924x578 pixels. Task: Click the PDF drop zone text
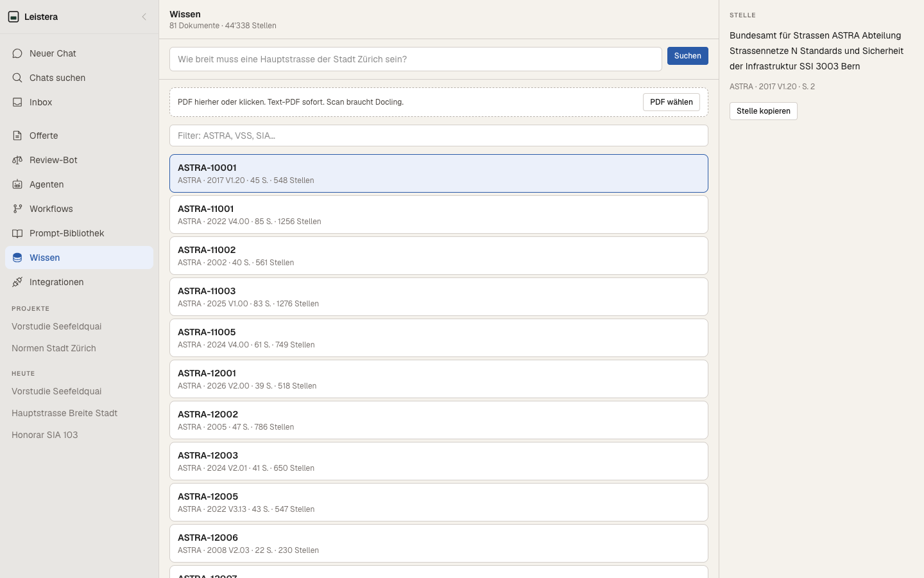pyautogui.click(x=291, y=102)
